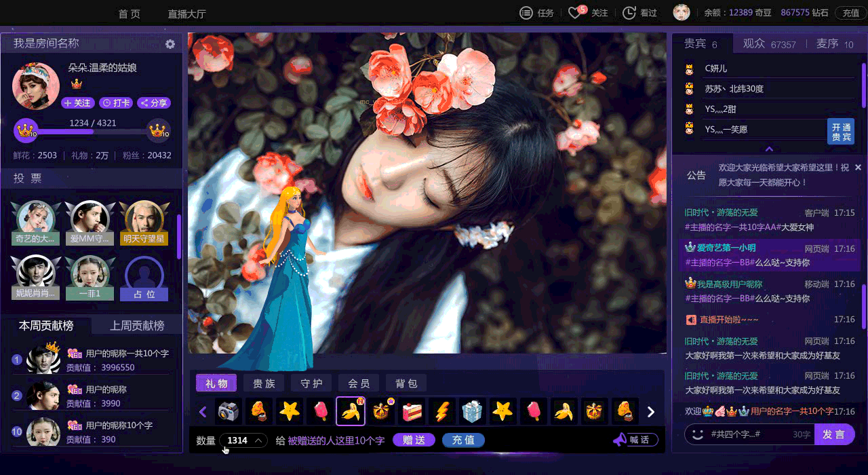The width and height of the screenshot is (868, 475).
Task: Click guest name YS灬一笑愿
Action: [x=726, y=130]
